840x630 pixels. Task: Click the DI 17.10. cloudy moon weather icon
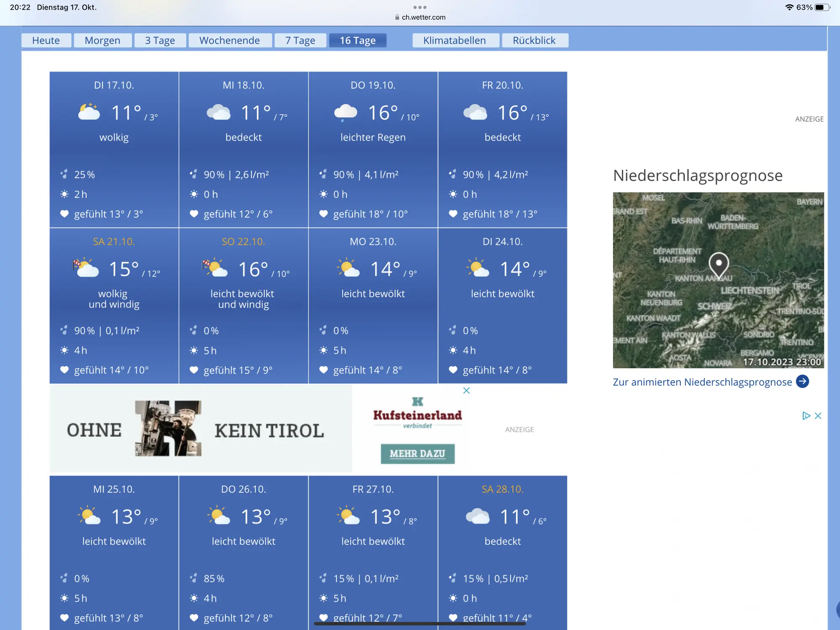pos(89,112)
